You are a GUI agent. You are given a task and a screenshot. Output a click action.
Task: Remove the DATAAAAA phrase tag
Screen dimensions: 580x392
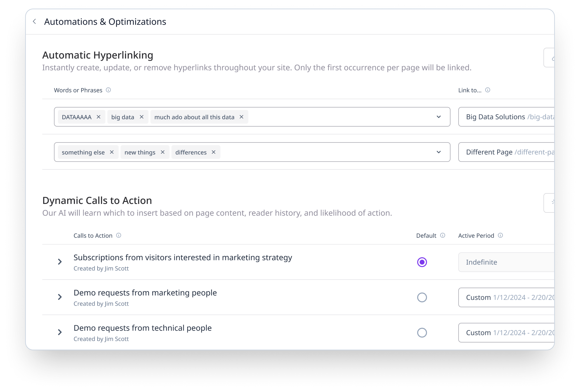pyautogui.click(x=98, y=117)
